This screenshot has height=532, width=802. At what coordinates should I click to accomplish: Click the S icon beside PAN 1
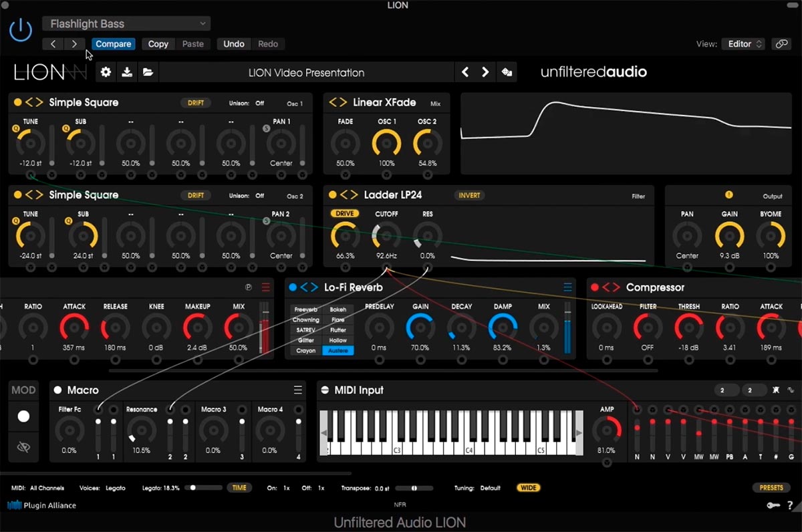[x=266, y=128]
